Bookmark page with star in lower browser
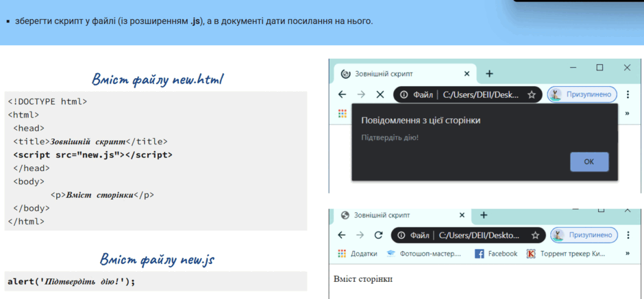 tap(535, 235)
